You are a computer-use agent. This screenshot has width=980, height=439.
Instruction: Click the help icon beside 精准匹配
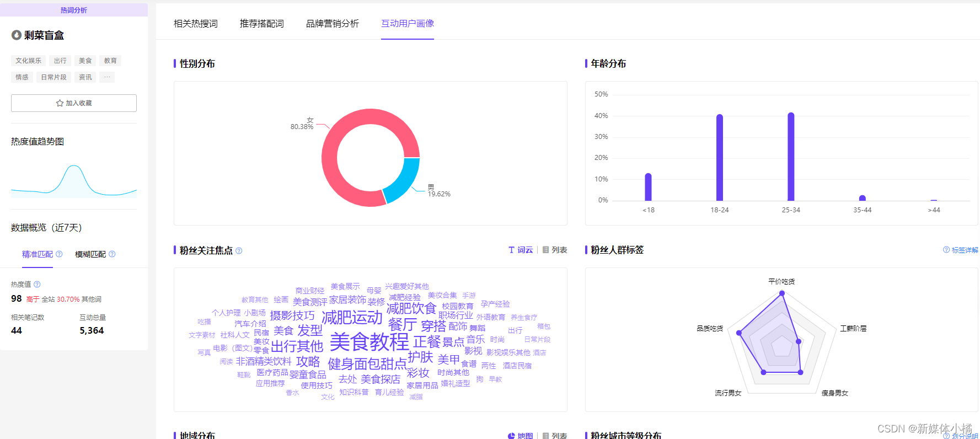click(59, 254)
